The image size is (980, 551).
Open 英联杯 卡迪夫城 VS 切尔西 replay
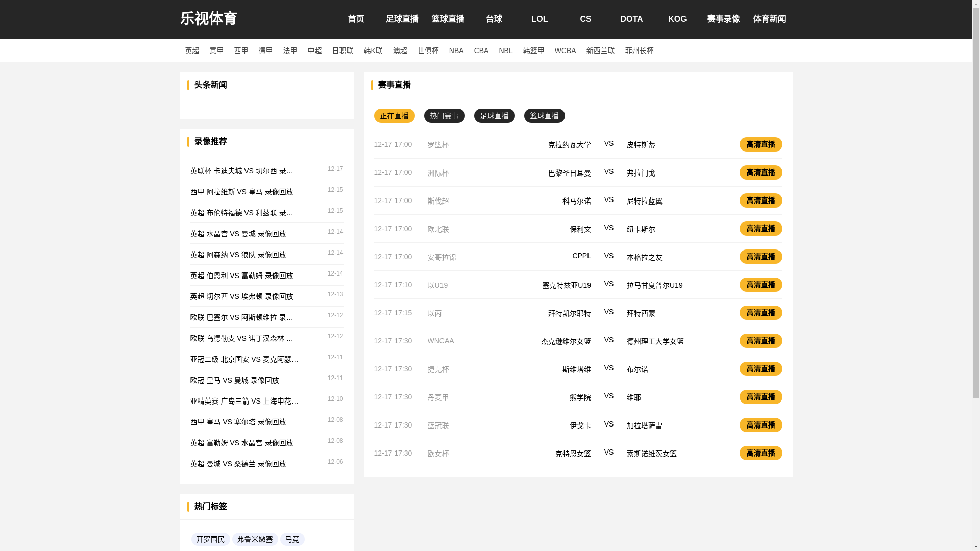coord(242,171)
